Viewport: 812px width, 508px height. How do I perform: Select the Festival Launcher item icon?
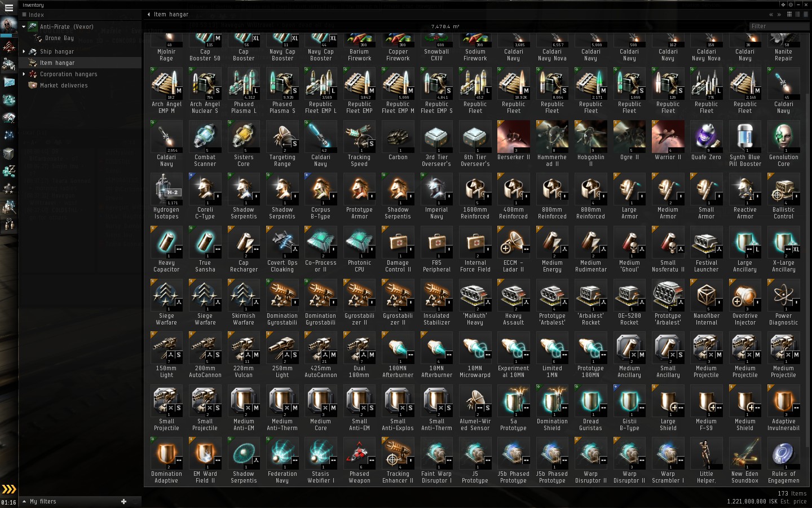[706, 242]
